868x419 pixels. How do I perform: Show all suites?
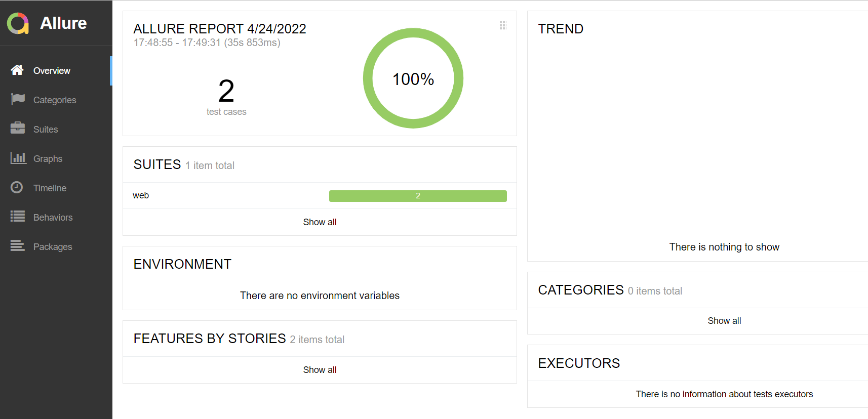tap(320, 222)
